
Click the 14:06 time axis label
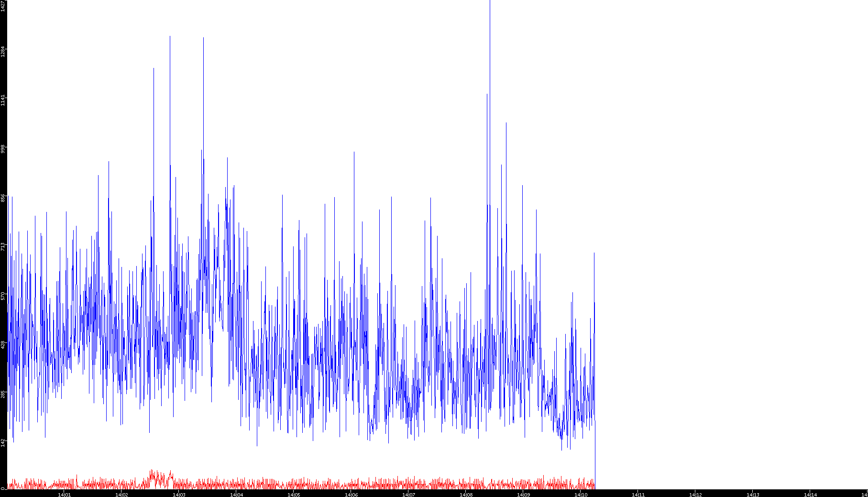[x=351, y=495]
